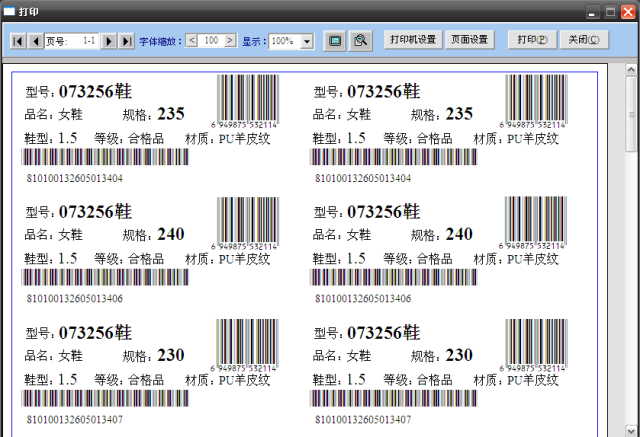Toggle the full page view icon
The image size is (640, 437).
tap(335, 41)
